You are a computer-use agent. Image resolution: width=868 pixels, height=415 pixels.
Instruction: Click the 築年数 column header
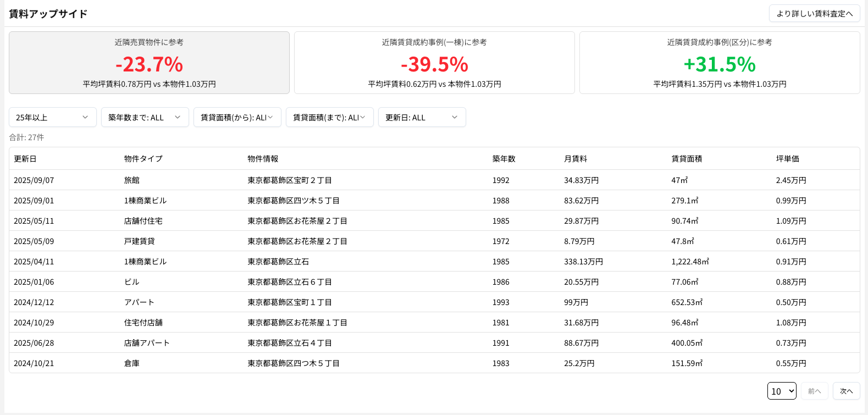pyautogui.click(x=504, y=159)
